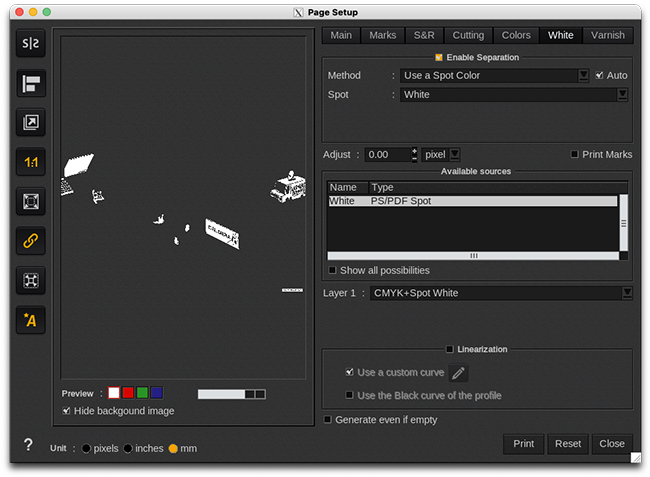Click the mirror S|S icon in sidebar
This screenshot has width=650, height=477.
point(31,43)
